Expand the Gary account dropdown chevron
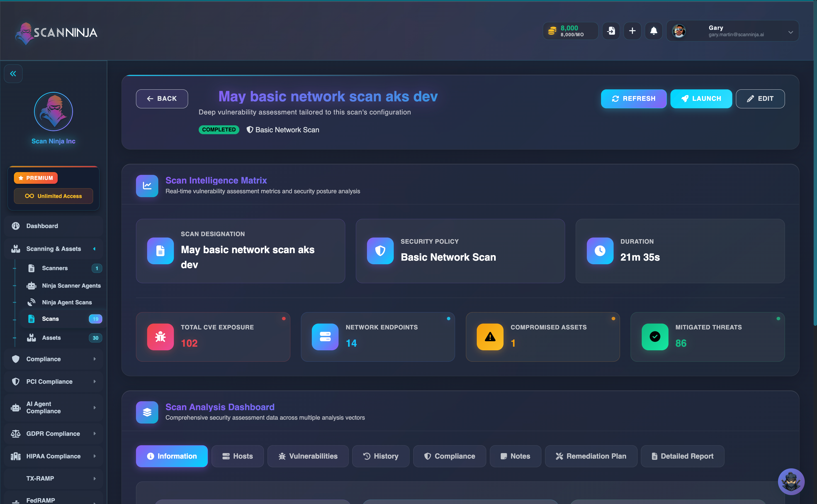Image resolution: width=817 pixels, height=504 pixels. [791, 32]
